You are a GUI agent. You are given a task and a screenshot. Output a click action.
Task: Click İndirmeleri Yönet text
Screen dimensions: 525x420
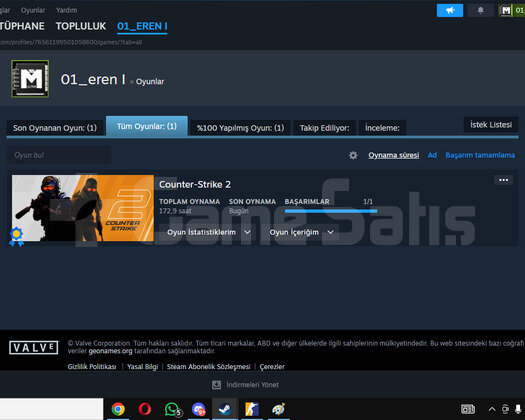pyautogui.click(x=252, y=385)
